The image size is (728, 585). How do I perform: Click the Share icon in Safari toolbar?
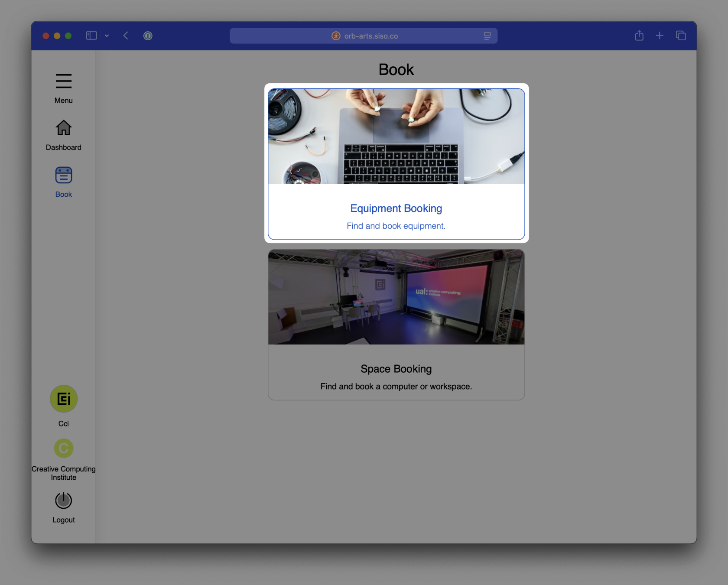pos(639,35)
